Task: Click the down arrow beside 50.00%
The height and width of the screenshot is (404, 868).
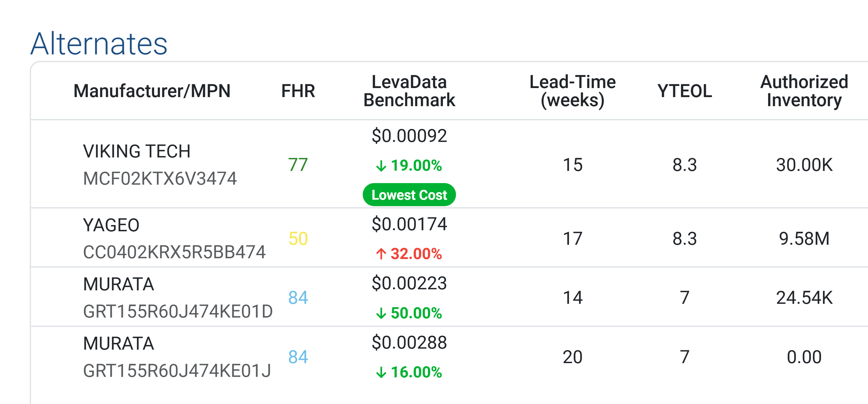Action: tap(381, 313)
